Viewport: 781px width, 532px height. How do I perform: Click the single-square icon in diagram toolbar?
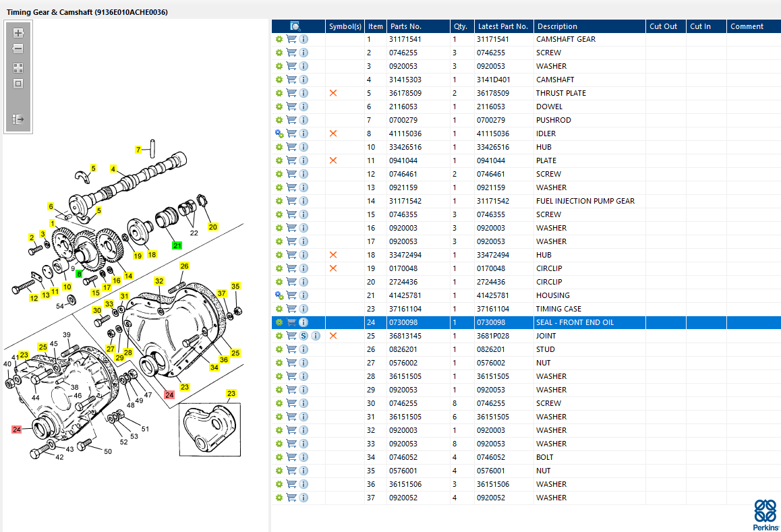pos(18,84)
